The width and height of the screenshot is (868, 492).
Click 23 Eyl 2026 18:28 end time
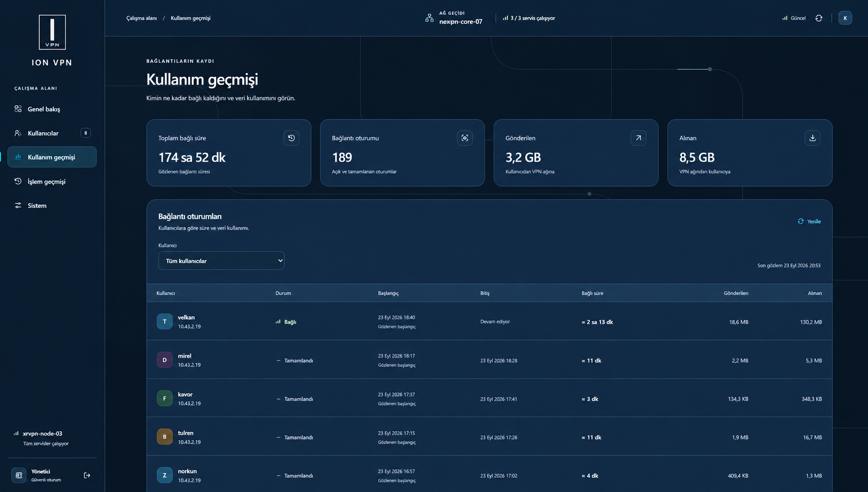pyautogui.click(x=499, y=360)
